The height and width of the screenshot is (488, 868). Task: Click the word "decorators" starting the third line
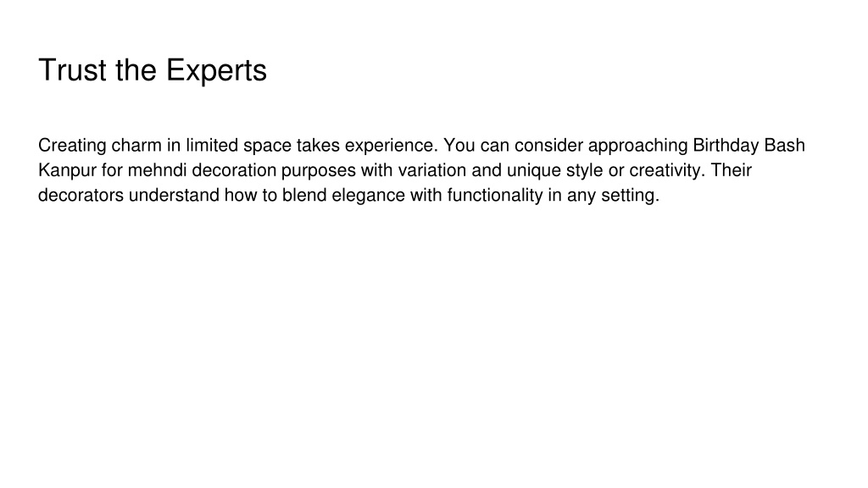[x=81, y=195]
